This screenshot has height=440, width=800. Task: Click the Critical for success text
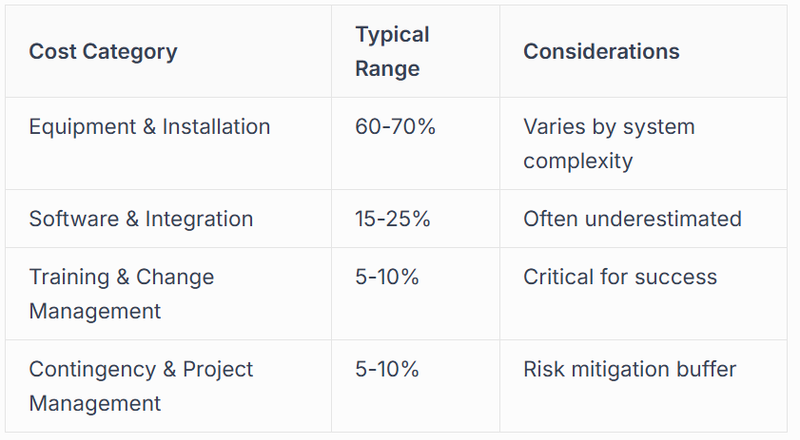(620, 277)
